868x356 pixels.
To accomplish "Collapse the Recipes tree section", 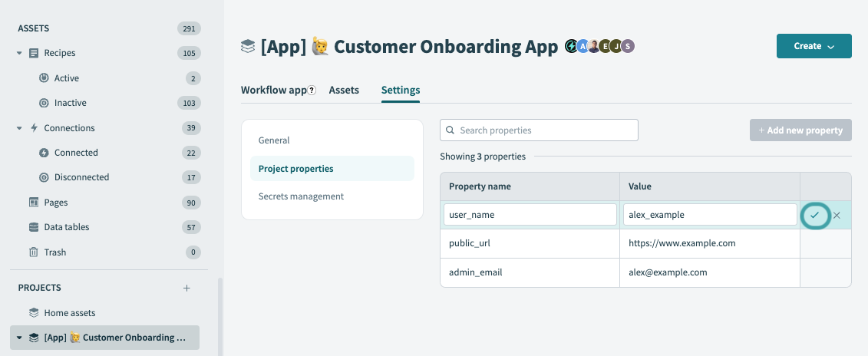I will click(x=19, y=54).
